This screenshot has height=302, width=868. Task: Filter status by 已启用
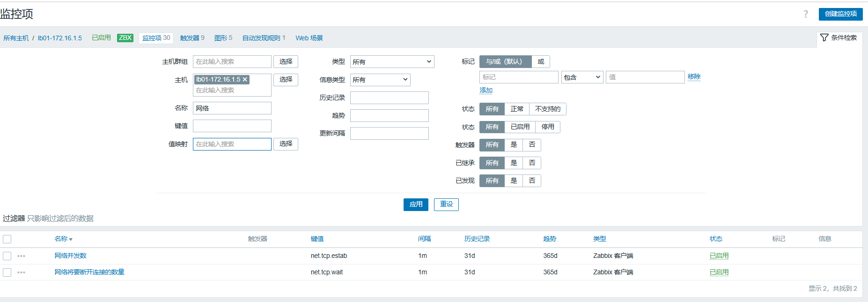coord(520,127)
